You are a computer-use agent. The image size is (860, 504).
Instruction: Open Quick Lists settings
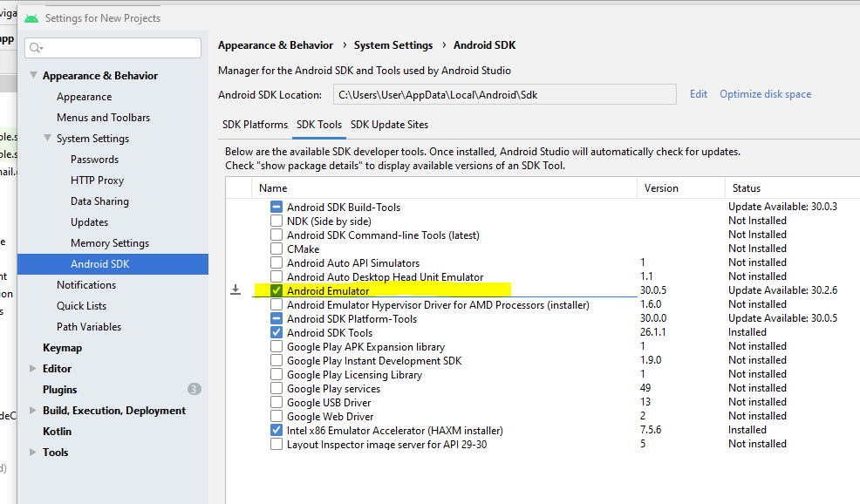[81, 305]
